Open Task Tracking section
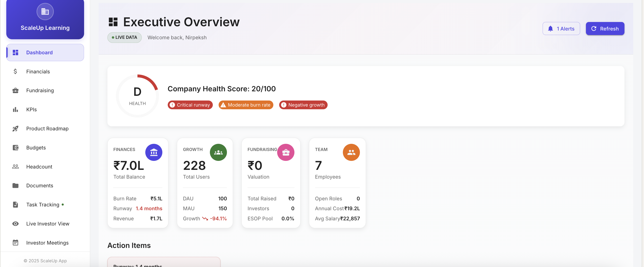This screenshot has height=267, width=644. pyautogui.click(x=43, y=205)
